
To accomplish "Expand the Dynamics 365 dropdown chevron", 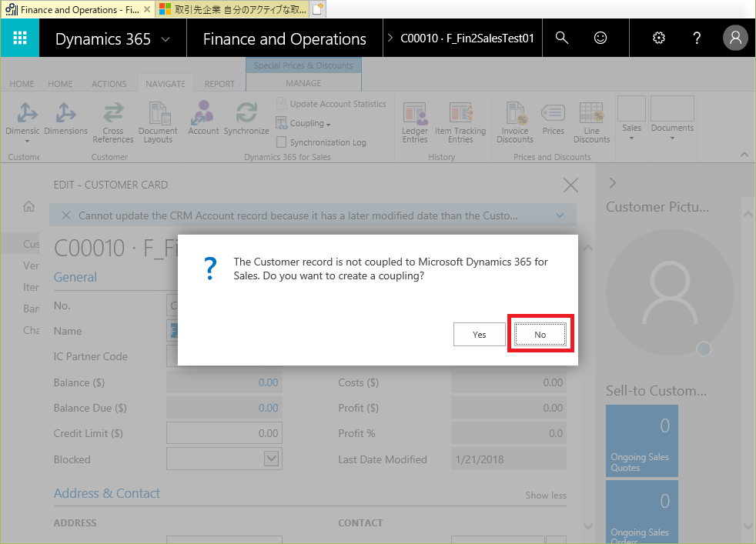I will [x=166, y=39].
